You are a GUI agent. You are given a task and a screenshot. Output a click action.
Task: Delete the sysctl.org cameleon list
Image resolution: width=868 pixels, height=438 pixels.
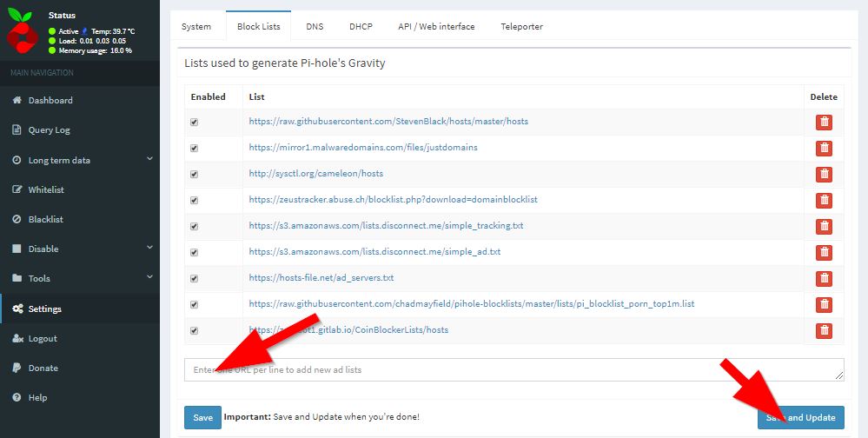tap(824, 175)
